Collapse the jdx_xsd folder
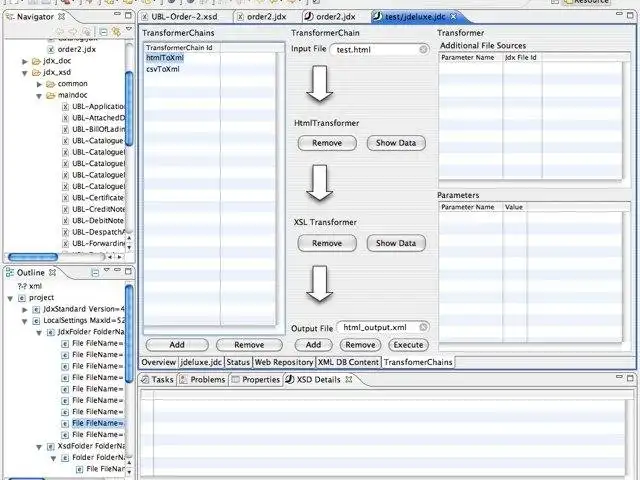The width and height of the screenshot is (640, 480). [x=25, y=73]
